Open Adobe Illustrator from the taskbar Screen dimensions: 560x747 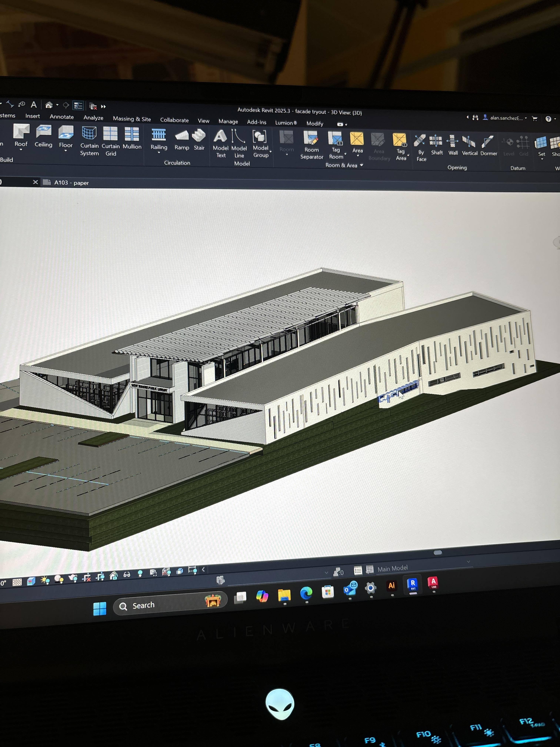[391, 586]
